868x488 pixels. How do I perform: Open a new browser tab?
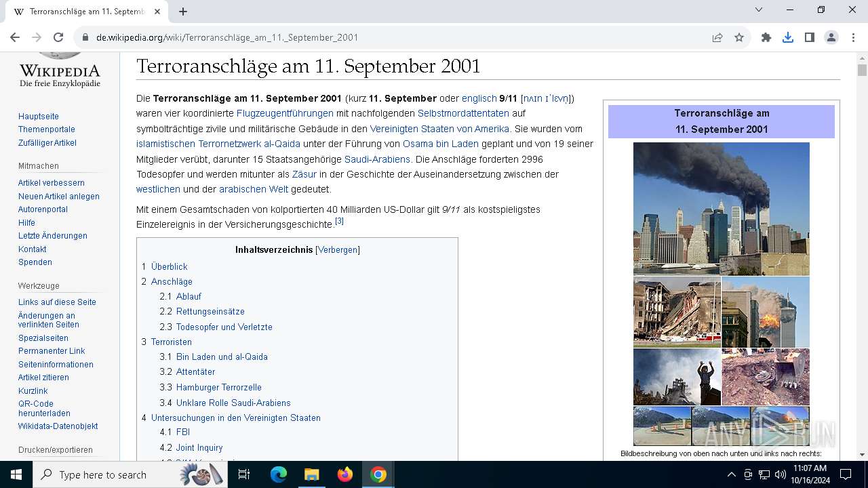[x=183, y=12]
